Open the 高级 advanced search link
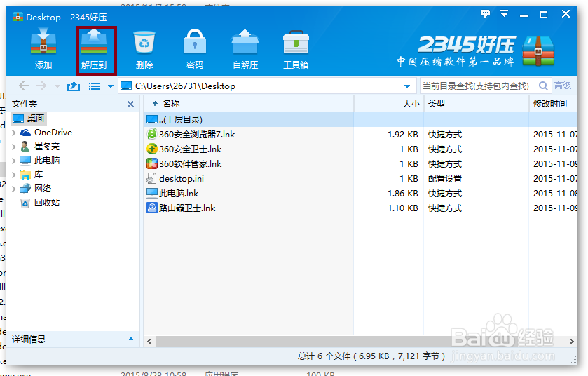588x376 pixels. [563, 86]
